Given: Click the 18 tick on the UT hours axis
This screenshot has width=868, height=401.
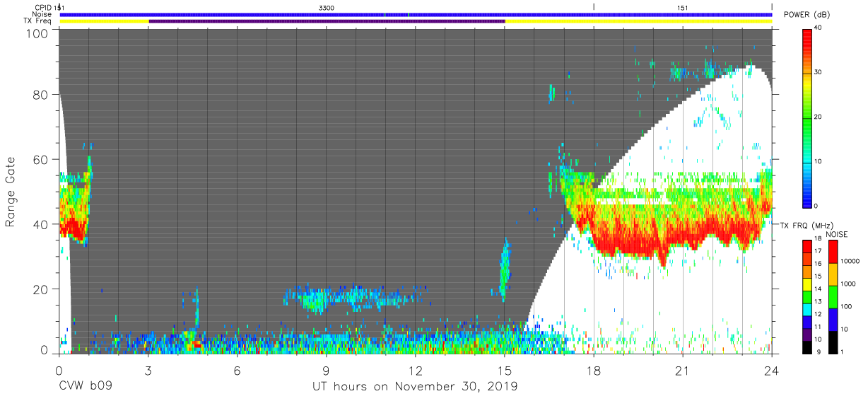Looking at the screenshot, I should pos(594,371).
